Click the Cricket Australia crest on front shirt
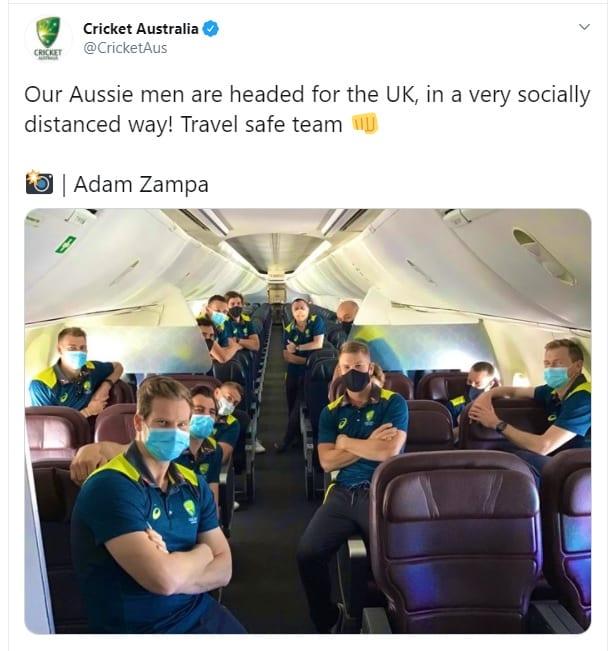The width and height of the screenshot is (610, 651). (190, 509)
